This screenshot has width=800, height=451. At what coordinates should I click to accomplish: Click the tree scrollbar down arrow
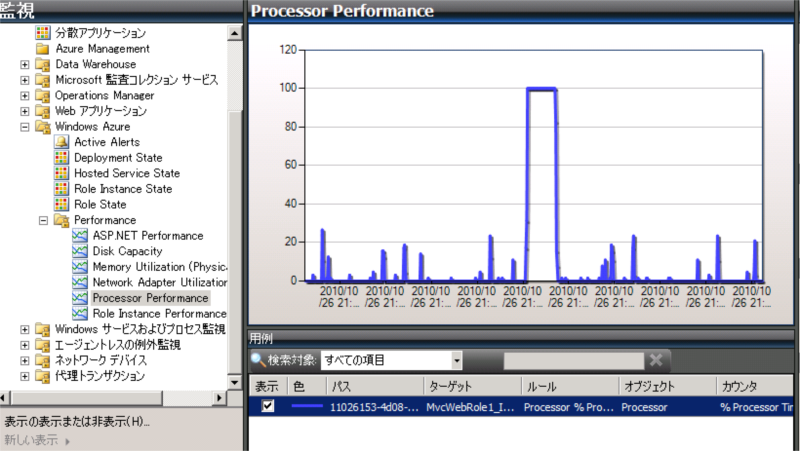[x=235, y=382]
